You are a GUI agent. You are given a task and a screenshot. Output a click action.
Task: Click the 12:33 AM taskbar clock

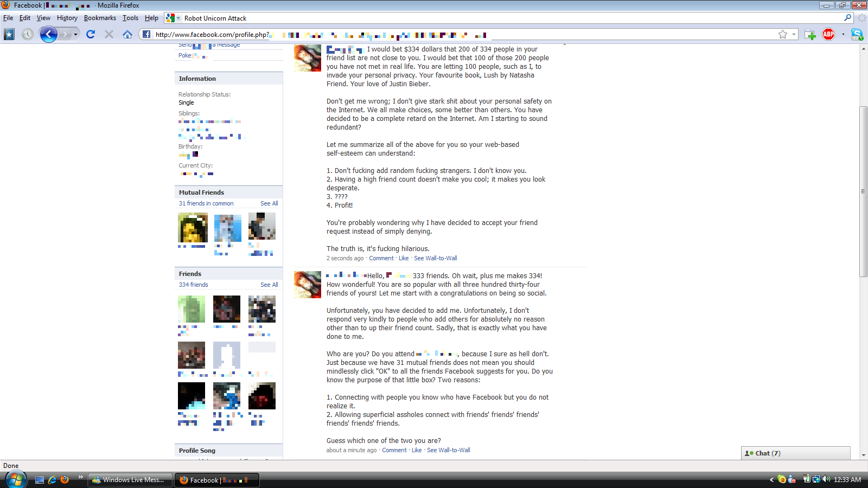(847, 480)
